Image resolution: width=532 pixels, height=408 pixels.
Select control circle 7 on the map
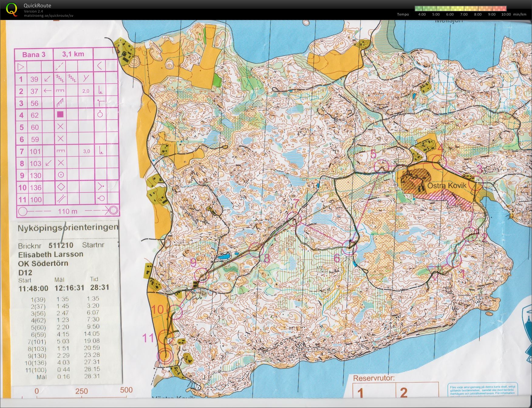(293, 219)
